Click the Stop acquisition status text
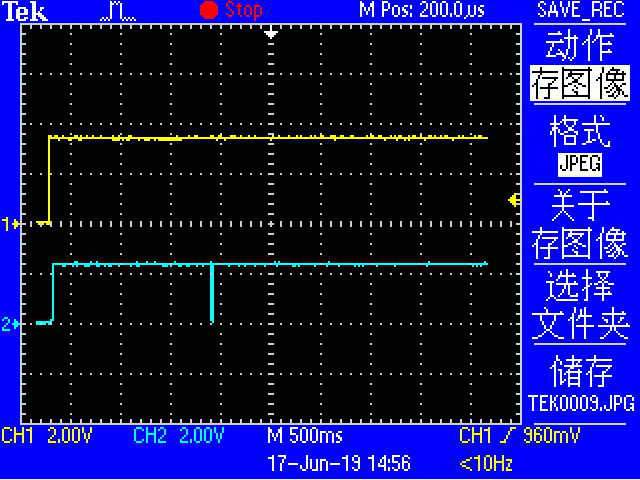Image resolution: width=640 pixels, height=480 pixels. (x=244, y=10)
